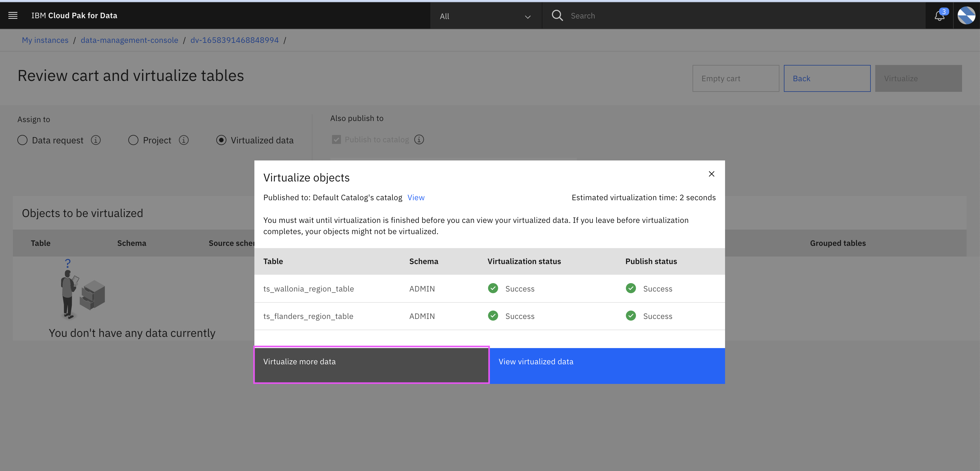Click the search magnifier icon
This screenshot has height=471, width=980.
557,16
